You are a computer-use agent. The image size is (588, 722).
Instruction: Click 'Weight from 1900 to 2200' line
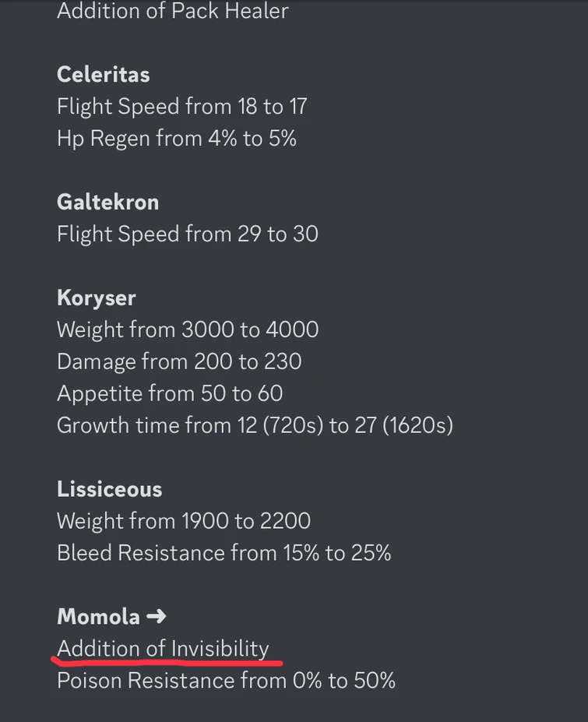pyautogui.click(x=183, y=521)
